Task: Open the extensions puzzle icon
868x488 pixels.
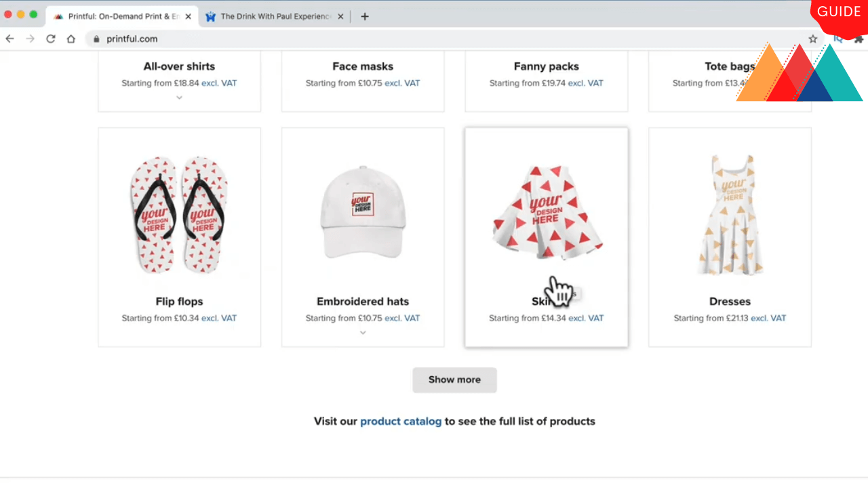Action: [859, 39]
